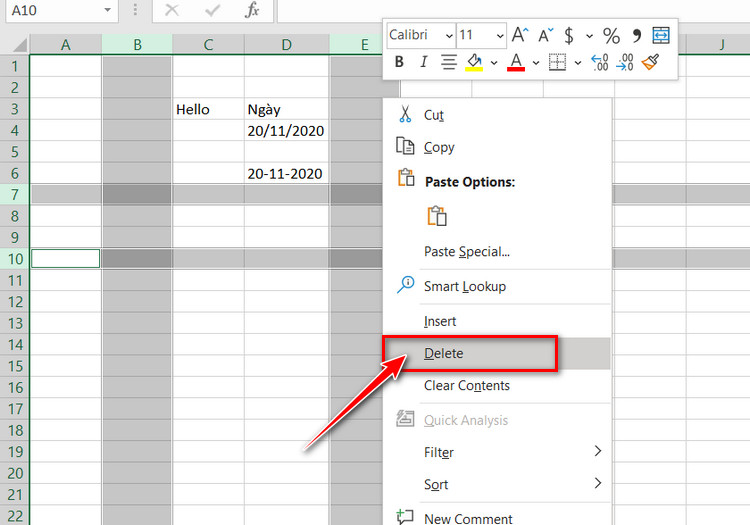Viewport: 750px width, 525px height.
Task: Click the Bold button in mini toolbar
Action: click(399, 62)
